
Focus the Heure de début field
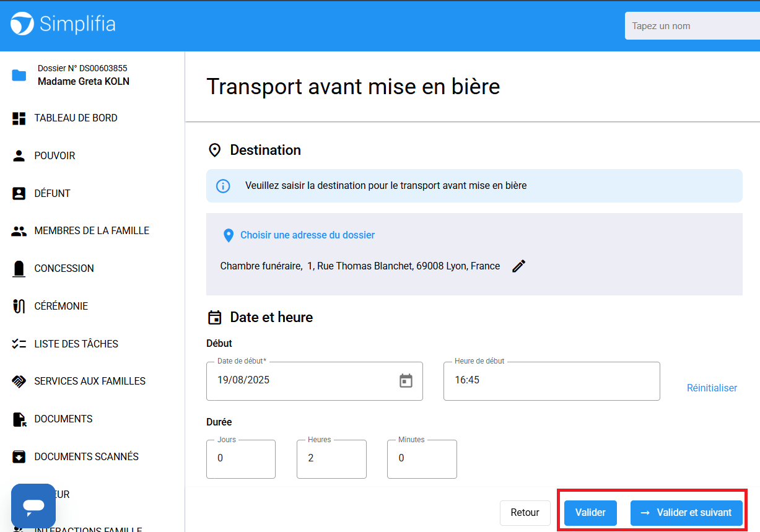click(551, 381)
